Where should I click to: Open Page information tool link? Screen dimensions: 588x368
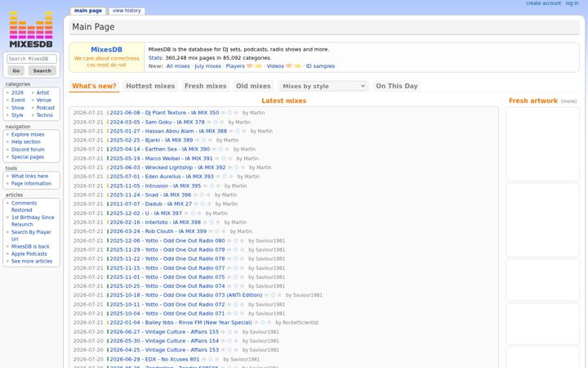[x=31, y=184]
